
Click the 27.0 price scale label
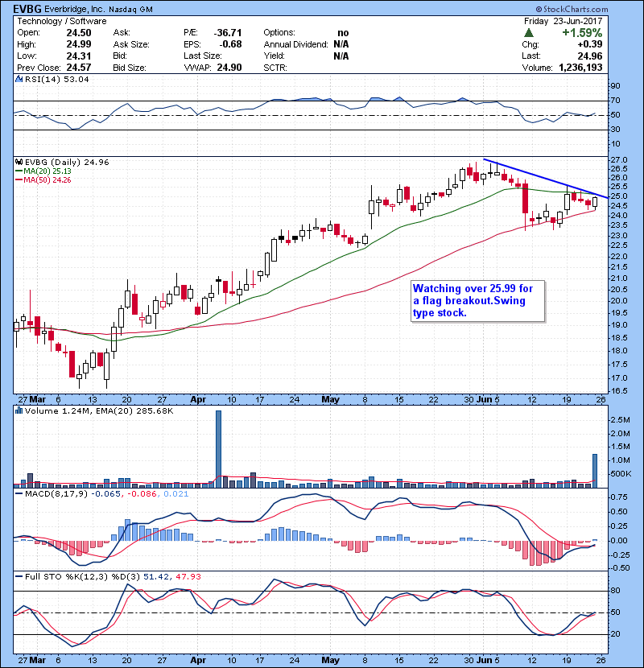(x=619, y=160)
